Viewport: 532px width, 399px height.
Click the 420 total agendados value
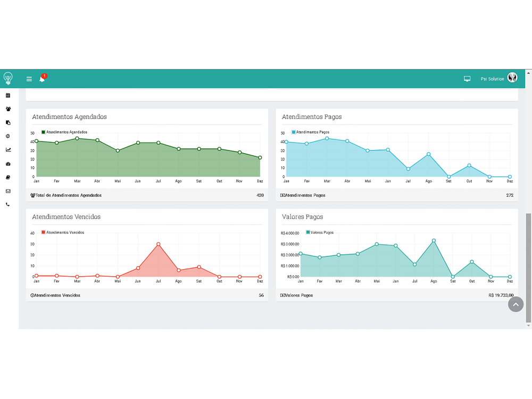(x=260, y=195)
